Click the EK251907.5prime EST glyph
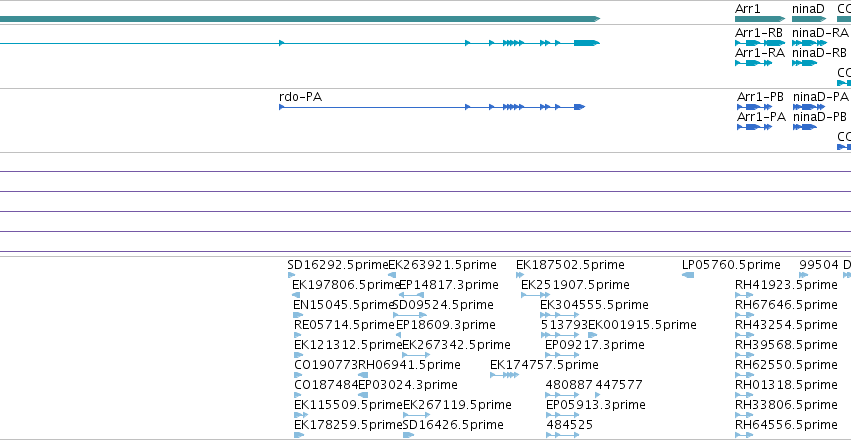851x440 pixels. pyautogui.click(x=535, y=295)
